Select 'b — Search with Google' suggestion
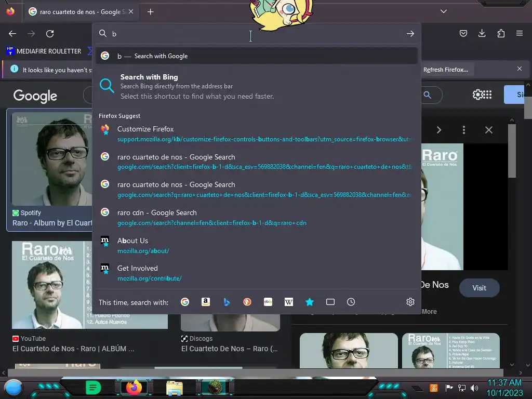Image resolution: width=532 pixels, height=399 pixels. point(257,56)
